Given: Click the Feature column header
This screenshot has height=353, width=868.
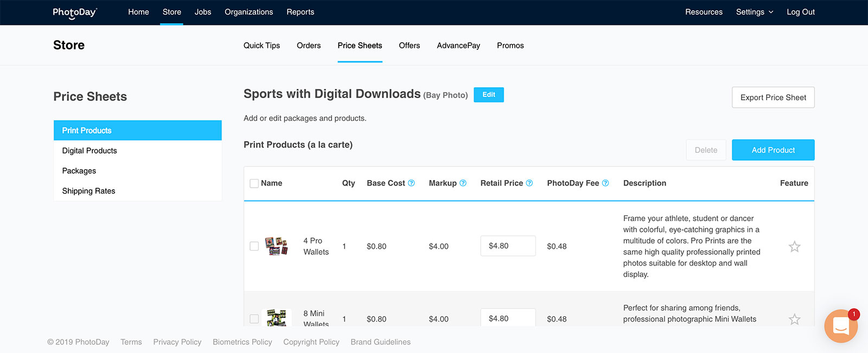Looking at the screenshot, I should pos(794,183).
